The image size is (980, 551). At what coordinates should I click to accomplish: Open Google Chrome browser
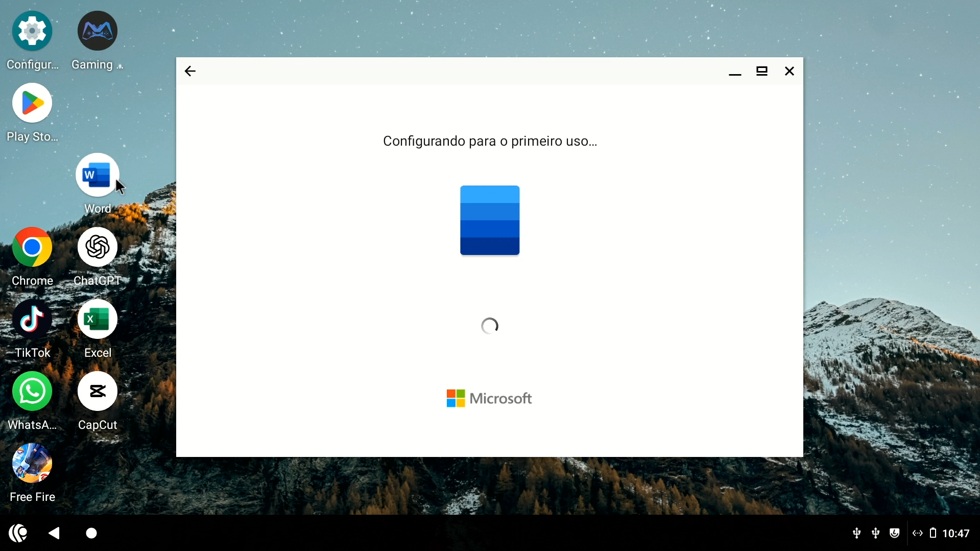(x=32, y=247)
